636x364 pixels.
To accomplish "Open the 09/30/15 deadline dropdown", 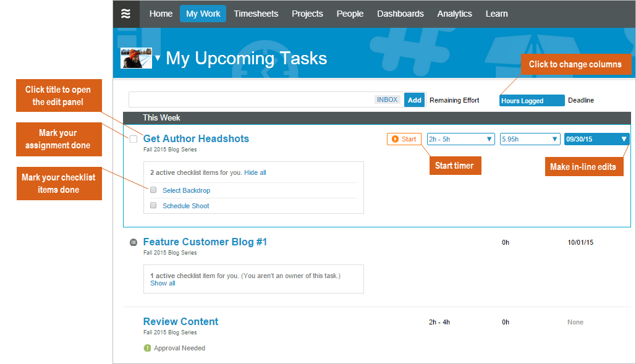I will (624, 139).
